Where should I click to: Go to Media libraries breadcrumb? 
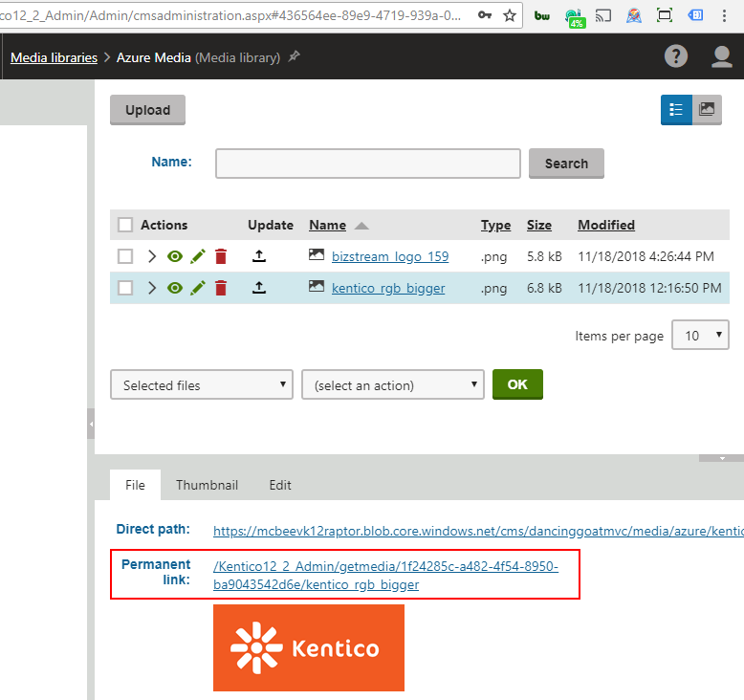55,57
